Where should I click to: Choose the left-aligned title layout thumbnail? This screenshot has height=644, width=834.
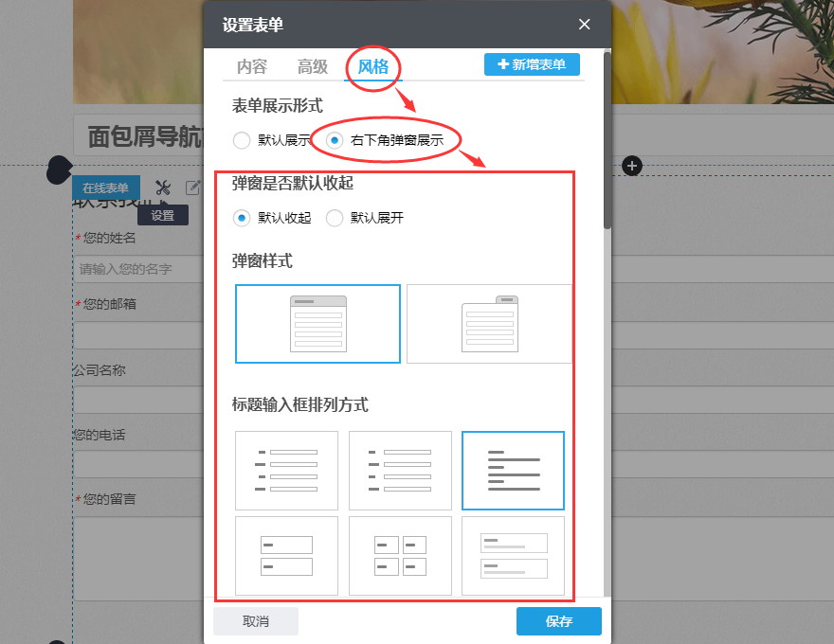click(x=513, y=471)
